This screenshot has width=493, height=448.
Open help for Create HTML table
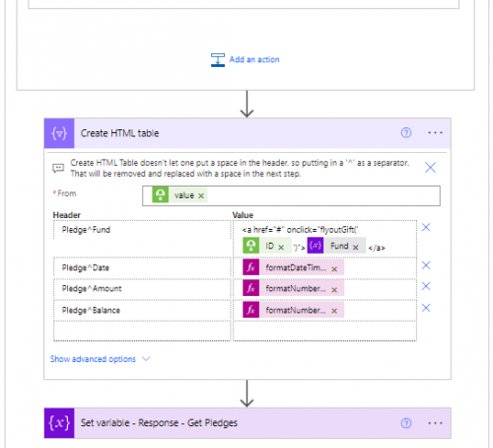(x=406, y=133)
